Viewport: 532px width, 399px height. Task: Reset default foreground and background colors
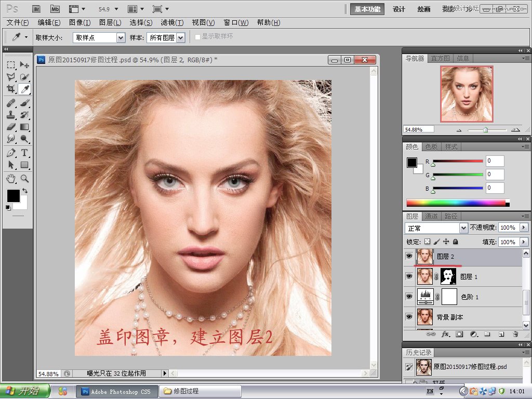(8, 207)
